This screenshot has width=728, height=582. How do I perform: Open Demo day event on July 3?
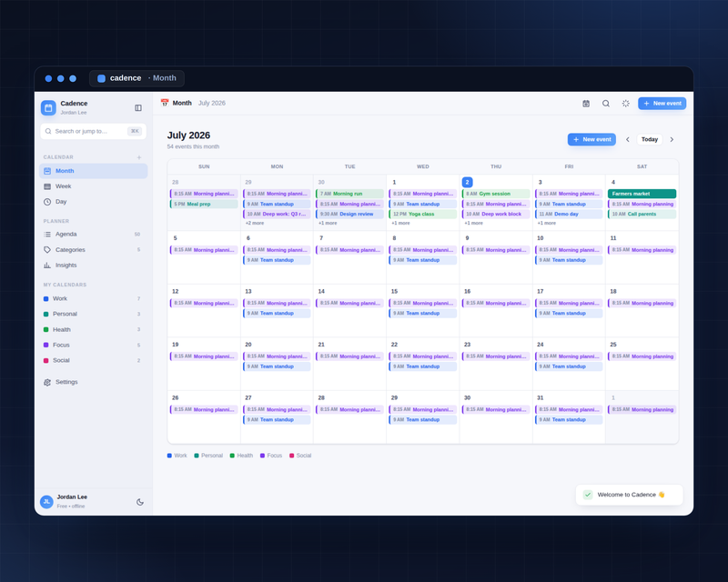[x=569, y=214]
